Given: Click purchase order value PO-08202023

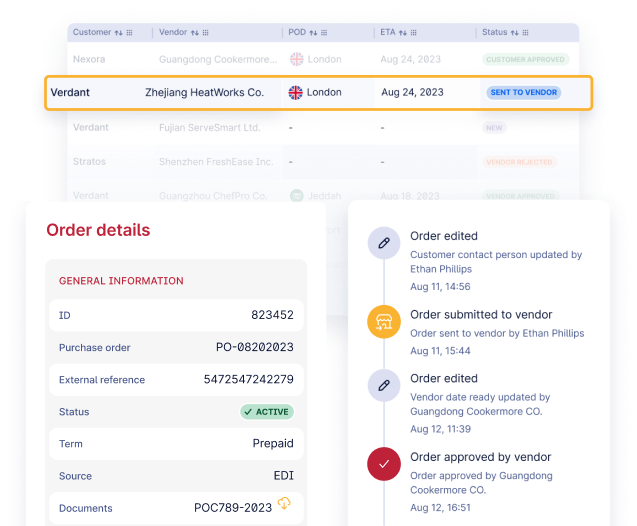Looking at the screenshot, I should pos(255,347).
